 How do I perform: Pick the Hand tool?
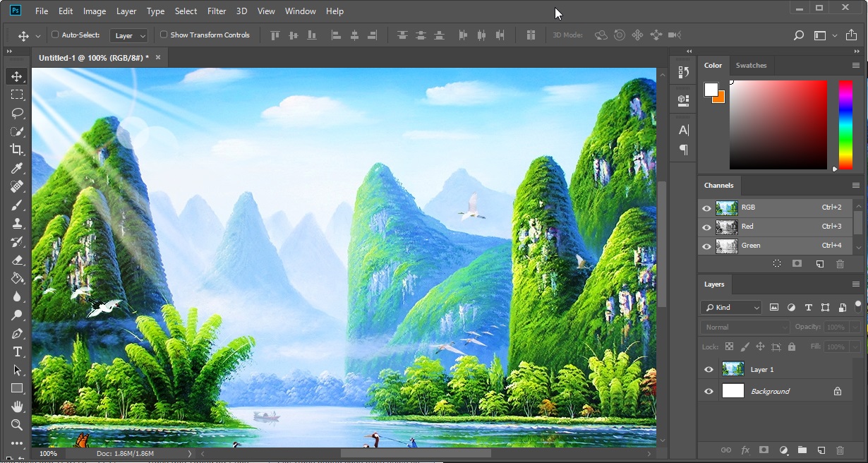coord(17,407)
